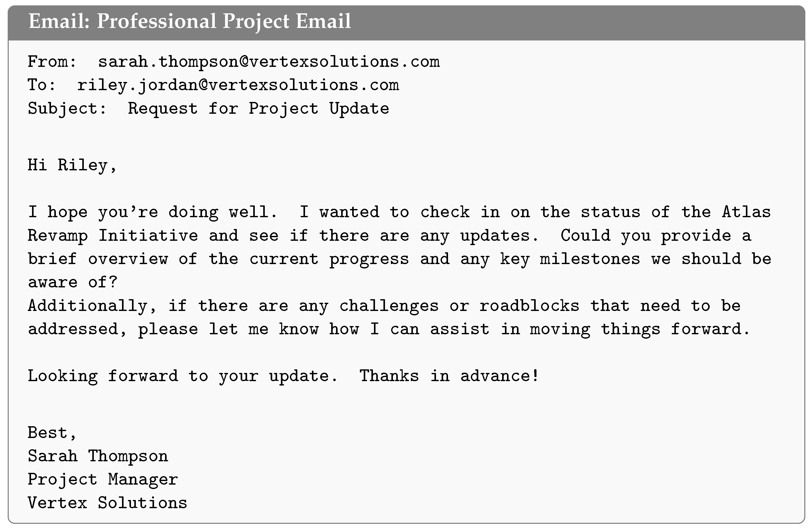Click the phrase "Revamp Initiative"
Image resolution: width=812 pixels, height=532 pixels.
click(x=113, y=236)
